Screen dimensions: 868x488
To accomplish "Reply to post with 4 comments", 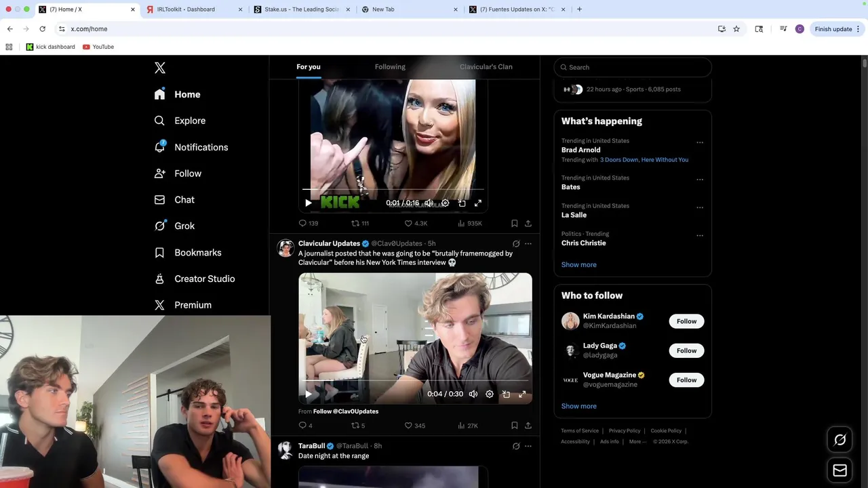I will click(305, 426).
